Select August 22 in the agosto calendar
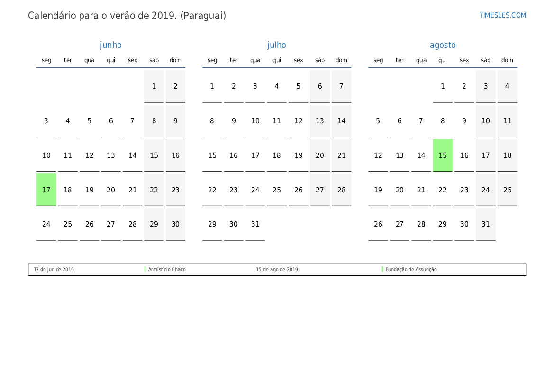 [443, 190]
